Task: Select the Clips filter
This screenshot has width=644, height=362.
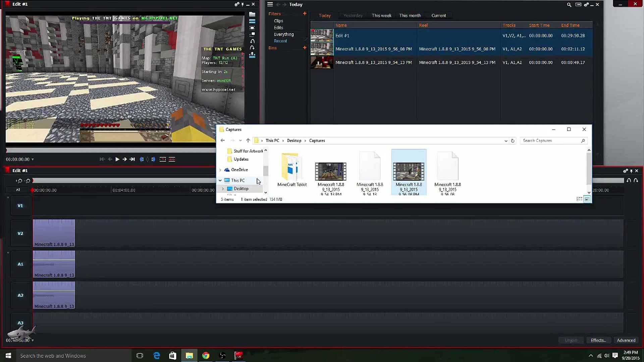Action: (278, 21)
